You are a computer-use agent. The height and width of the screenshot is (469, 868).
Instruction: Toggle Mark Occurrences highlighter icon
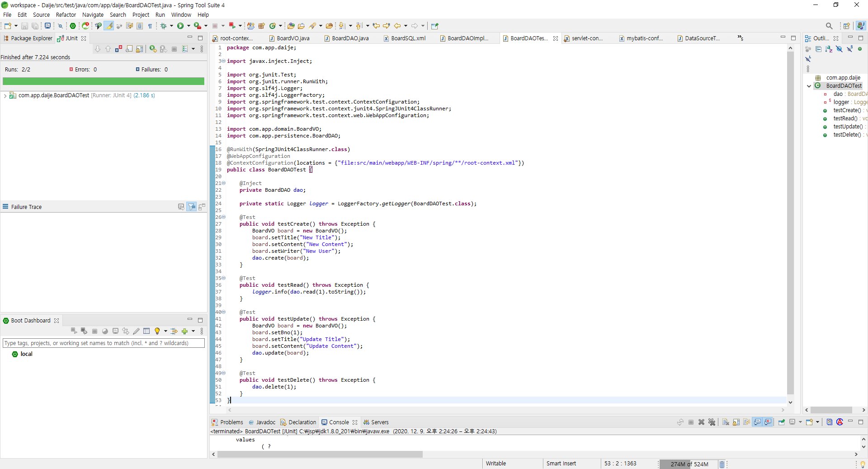click(x=109, y=26)
